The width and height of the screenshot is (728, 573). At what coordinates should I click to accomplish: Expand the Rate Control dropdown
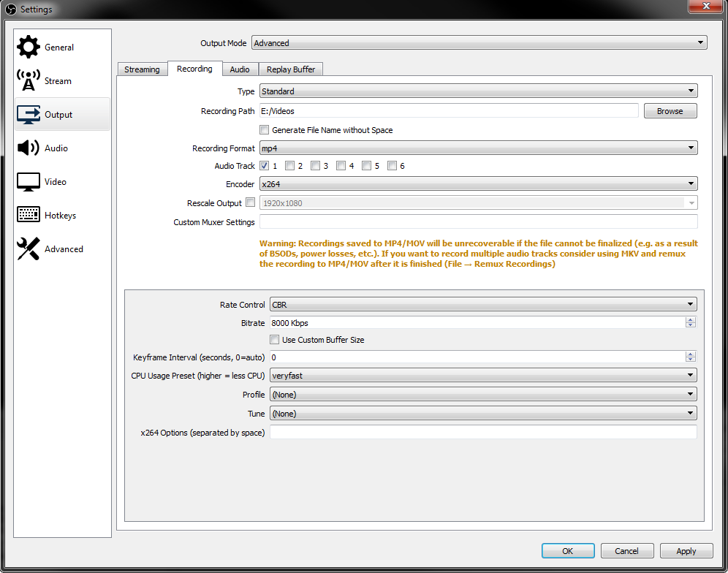pyautogui.click(x=482, y=305)
